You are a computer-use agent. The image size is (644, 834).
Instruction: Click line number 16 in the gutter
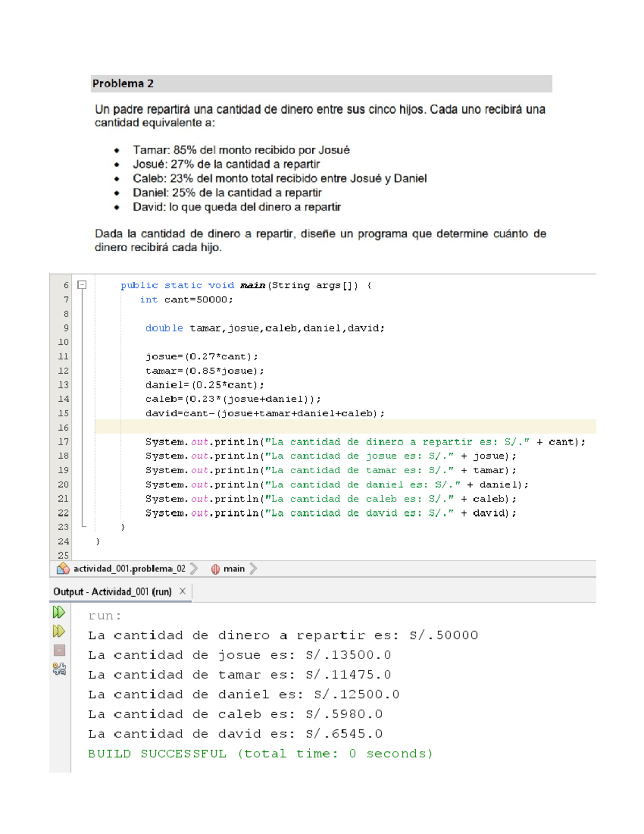tap(63, 427)
